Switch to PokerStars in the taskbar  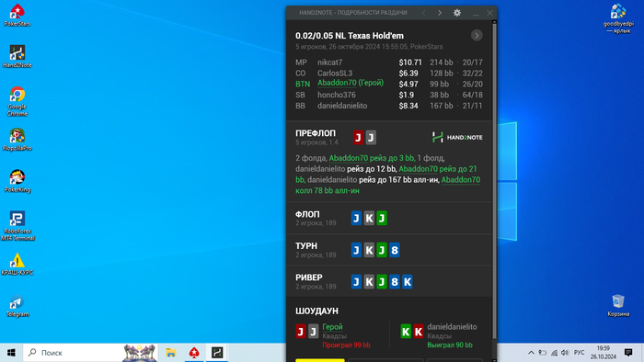click(194, 353)
